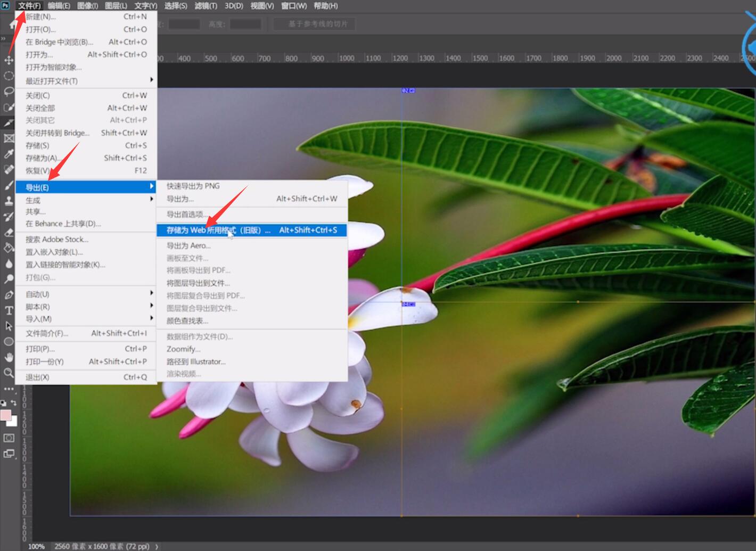Choose 文件简介(F)... entry
This screenshot has height=551, width=756.
click(x=86, y=333)
